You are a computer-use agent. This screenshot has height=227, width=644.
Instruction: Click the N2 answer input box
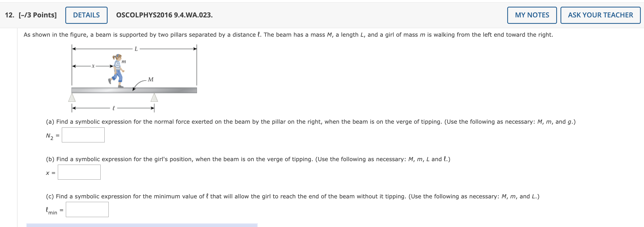[x=83, y=135]
